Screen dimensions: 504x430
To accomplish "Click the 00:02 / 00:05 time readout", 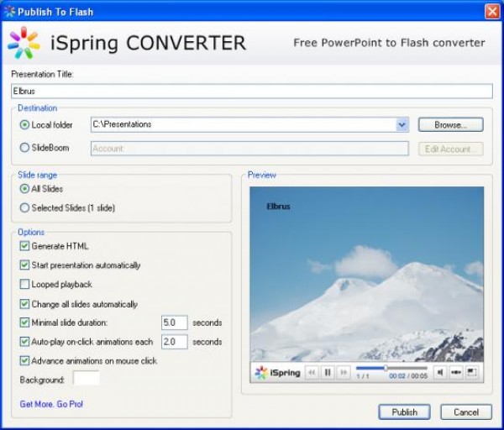I will coord(408,376).
